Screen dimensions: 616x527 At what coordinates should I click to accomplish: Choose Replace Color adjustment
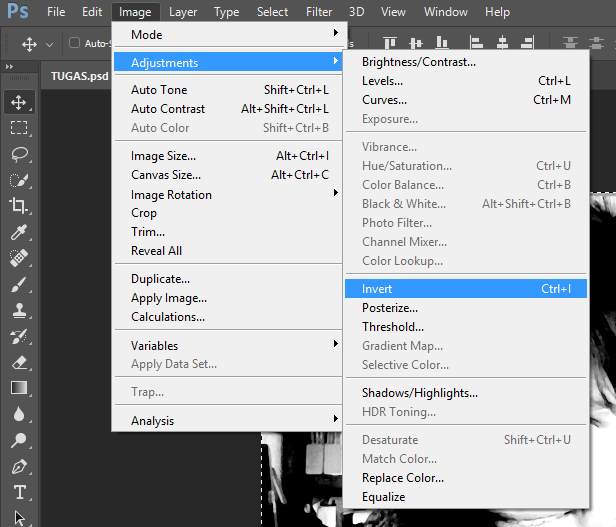click(x=466, y=477)
